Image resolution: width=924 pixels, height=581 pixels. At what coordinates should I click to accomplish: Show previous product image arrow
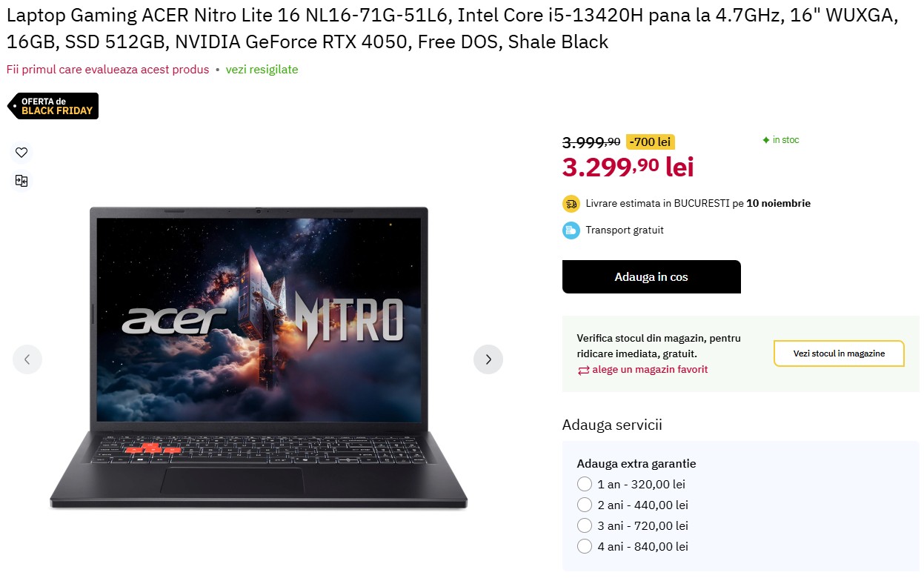[27, 359]
